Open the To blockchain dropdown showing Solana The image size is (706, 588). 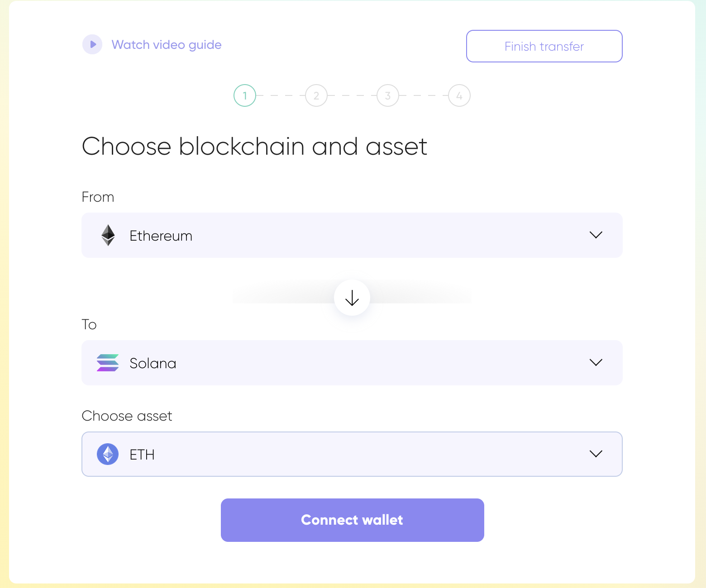[351, 363]
